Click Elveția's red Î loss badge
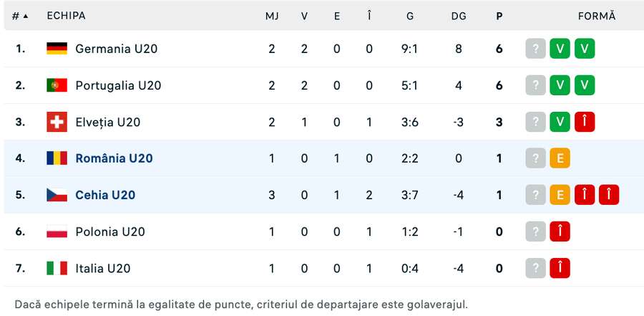Screen dimensions: 644x316 [584, 122]
